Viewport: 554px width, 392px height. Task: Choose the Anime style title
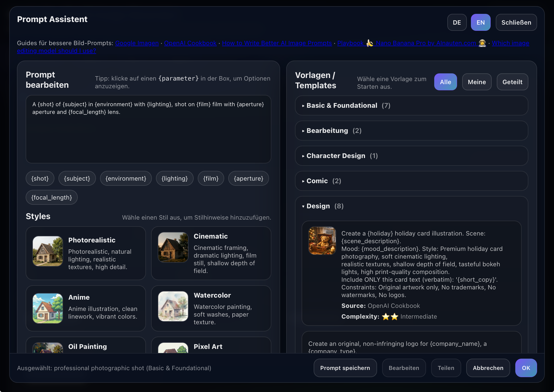(x=79, y=297)
